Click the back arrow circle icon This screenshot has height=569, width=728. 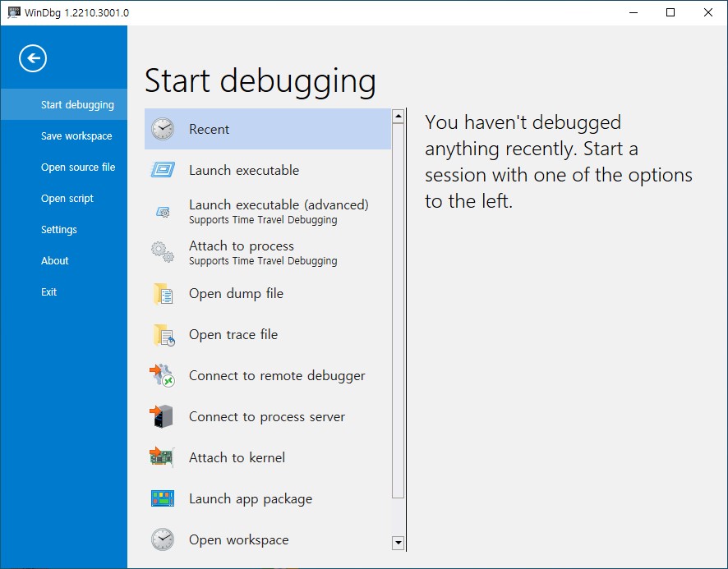[33, 58]
